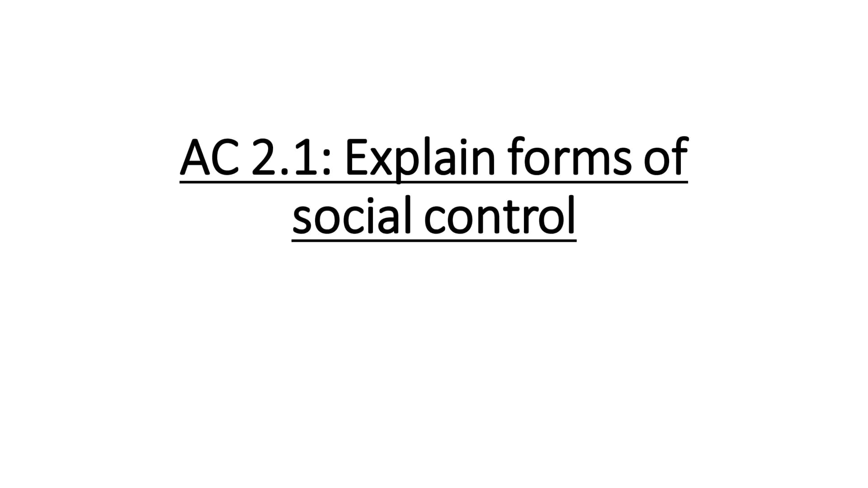This screenshot has height=488, width=868.
Task: Click the slide title text area
Action: pos(434,185)
